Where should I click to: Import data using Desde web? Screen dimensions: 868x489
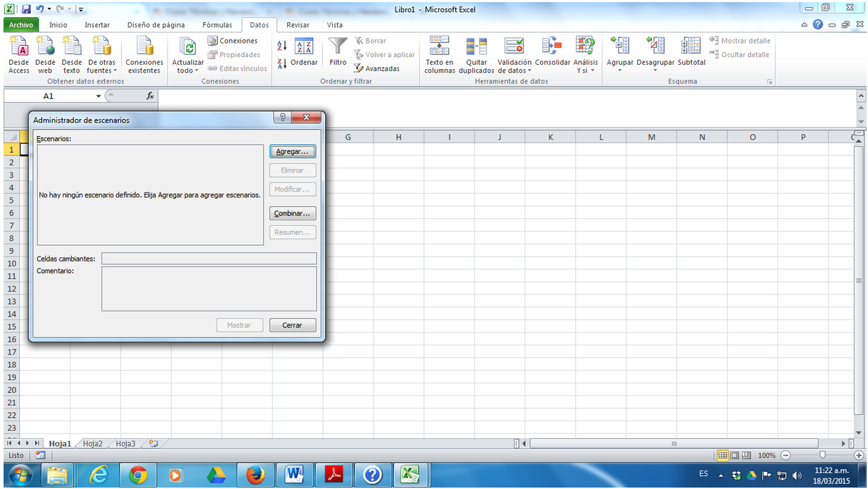pos(46,56)
